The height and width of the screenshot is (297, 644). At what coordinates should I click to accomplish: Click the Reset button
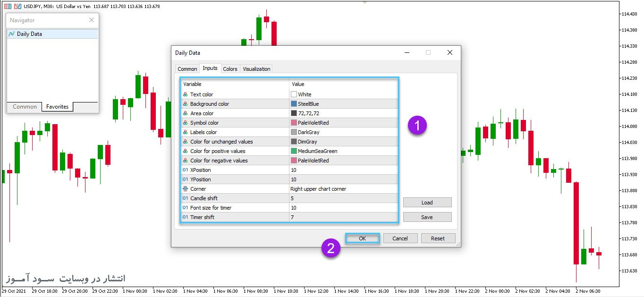(x=438, y=238)
